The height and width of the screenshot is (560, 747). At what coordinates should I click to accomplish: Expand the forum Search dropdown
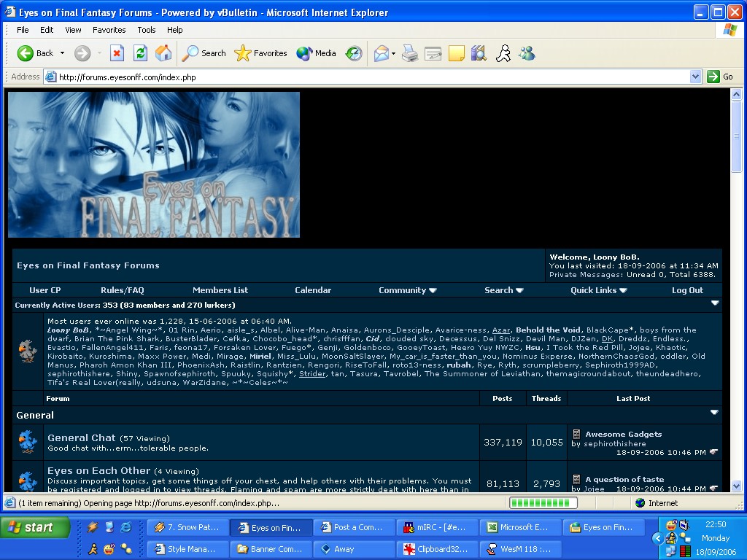coord(503,290)
